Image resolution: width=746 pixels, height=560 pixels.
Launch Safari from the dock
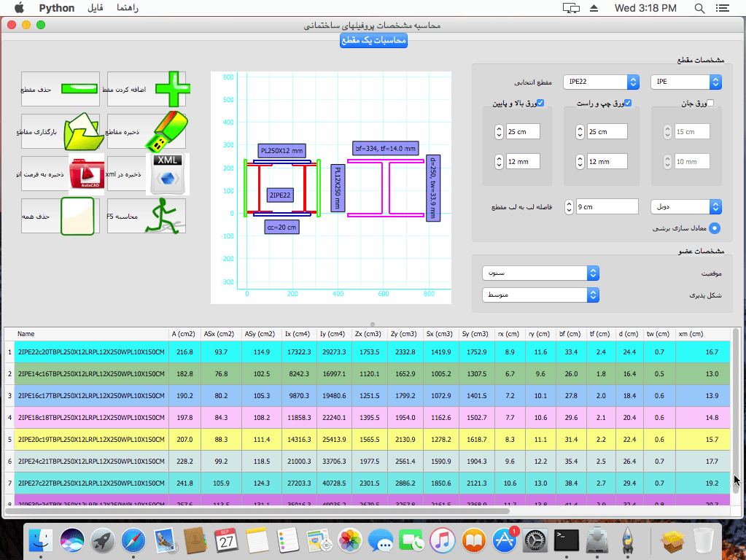(x=134, y=540)
